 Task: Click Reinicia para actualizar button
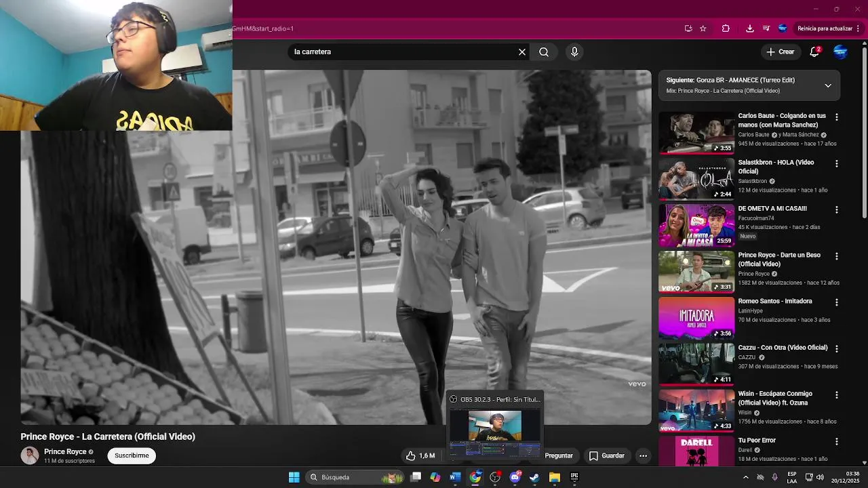825,28
